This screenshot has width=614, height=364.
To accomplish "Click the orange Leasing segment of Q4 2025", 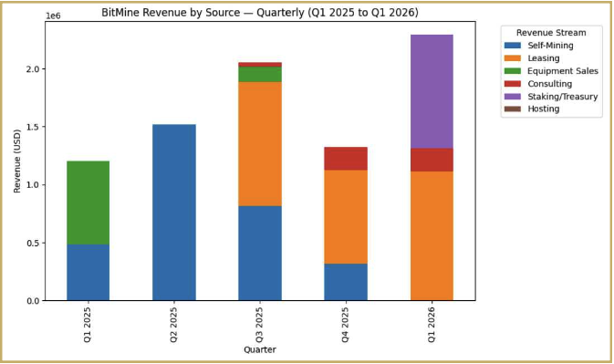I will pos(346,217).
